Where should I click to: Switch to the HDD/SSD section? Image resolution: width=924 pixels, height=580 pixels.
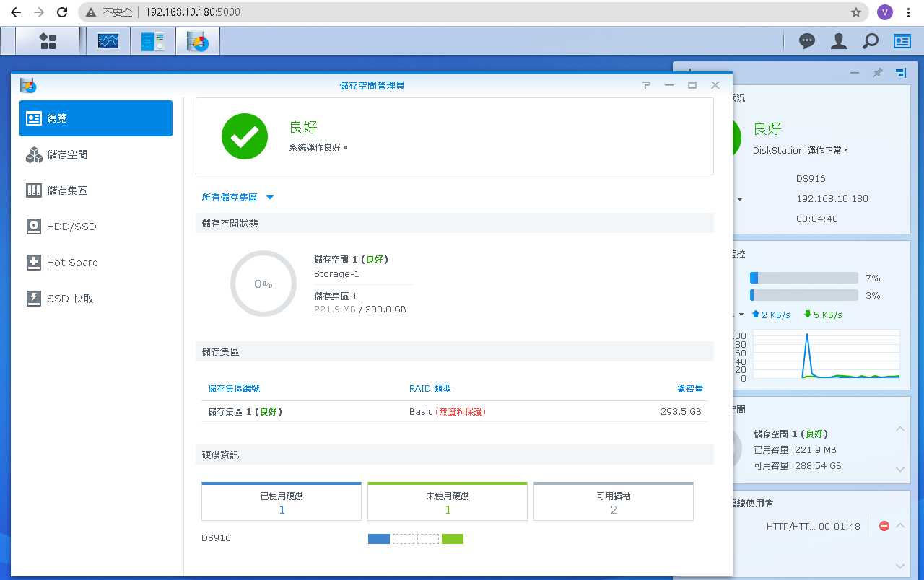(x=96, y=227)
